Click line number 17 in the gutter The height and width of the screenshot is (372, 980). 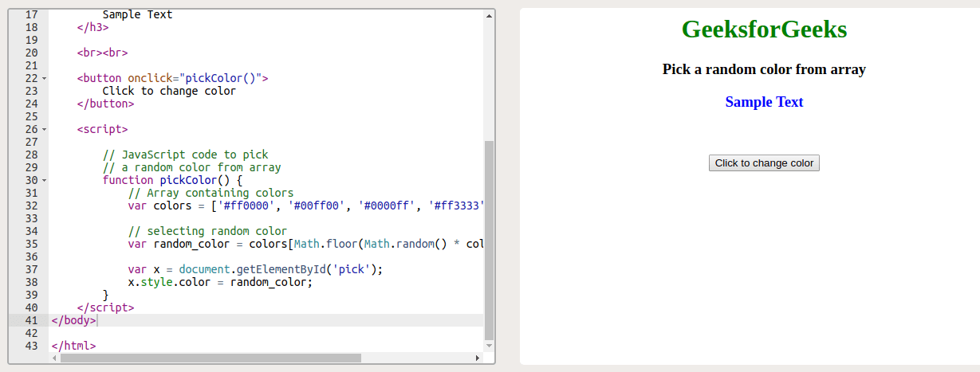(x=31, y=14)
